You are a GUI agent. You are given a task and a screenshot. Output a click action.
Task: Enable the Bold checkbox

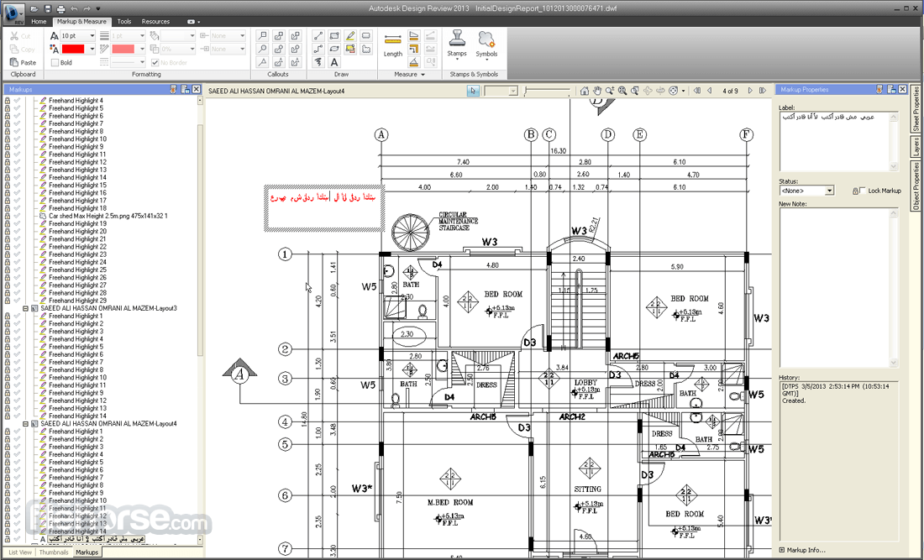pyautogui.click(x=55, y=62)
